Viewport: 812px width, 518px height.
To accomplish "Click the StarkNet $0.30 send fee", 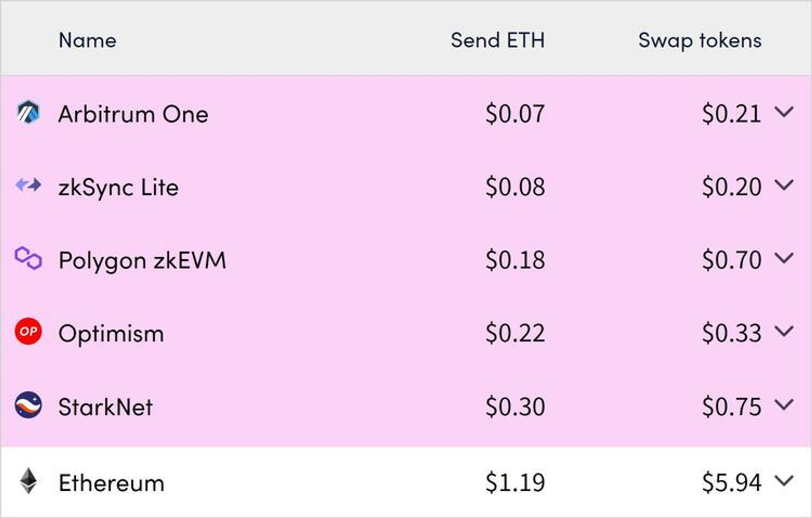I will tap(515, 406).
